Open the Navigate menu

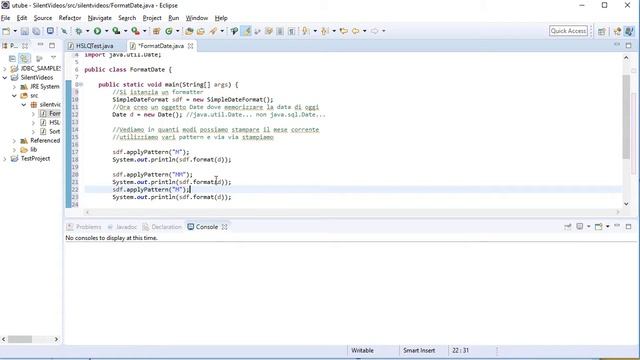point(100,18)
